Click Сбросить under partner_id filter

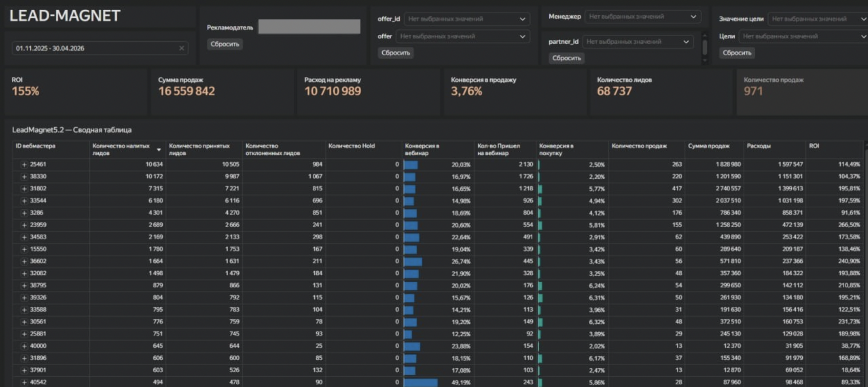pos(566,58)
